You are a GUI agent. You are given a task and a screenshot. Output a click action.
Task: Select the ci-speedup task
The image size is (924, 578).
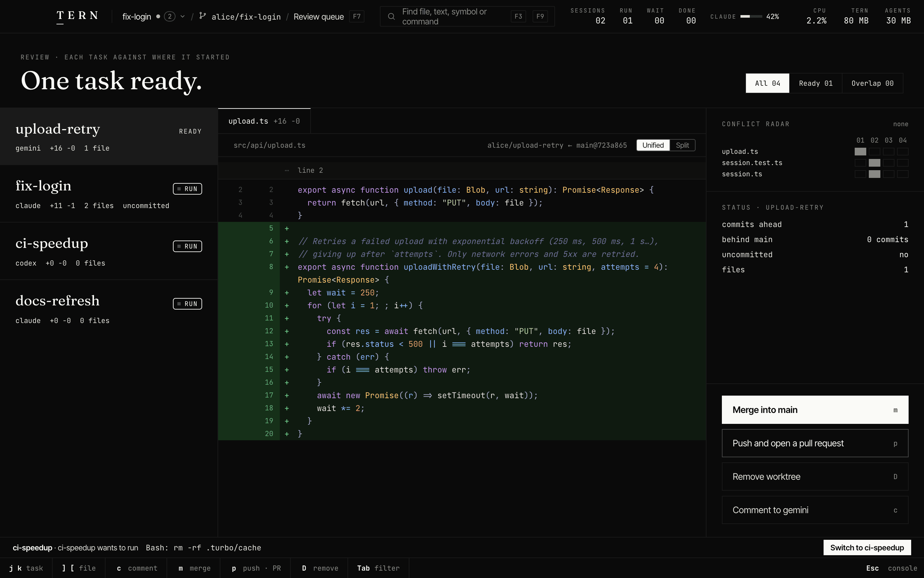point(109,251)
